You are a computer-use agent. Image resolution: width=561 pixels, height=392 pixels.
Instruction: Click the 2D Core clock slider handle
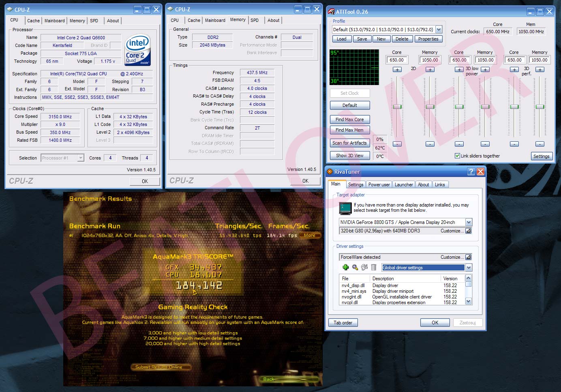click(x=397, y=107)
